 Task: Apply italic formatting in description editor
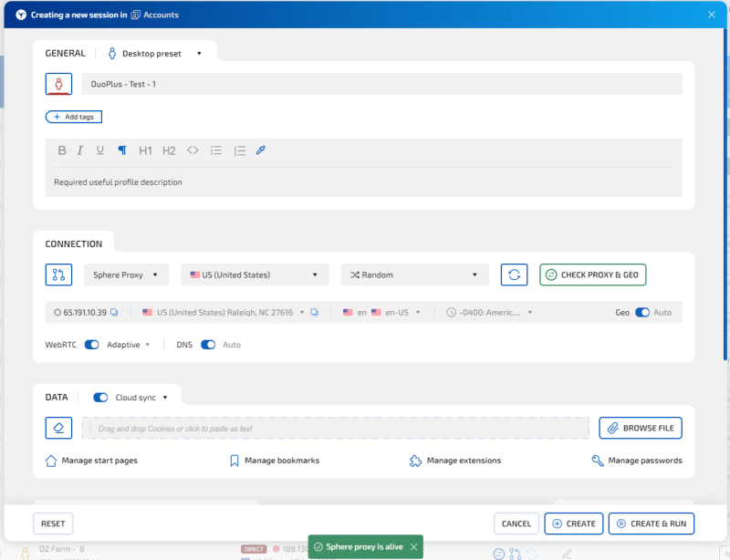point(80,150)
